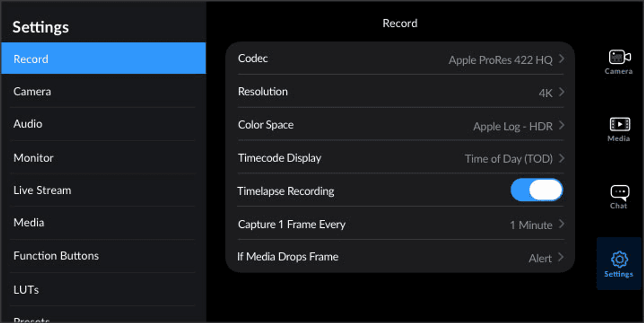Open the Camera view icon
Viewport: 644px width, 323px height.
point(619,57)
